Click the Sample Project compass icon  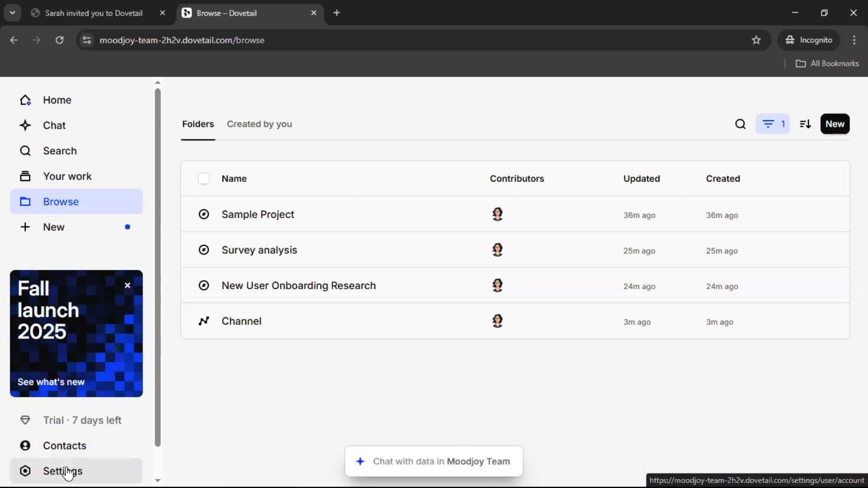[x=204, y=214]
